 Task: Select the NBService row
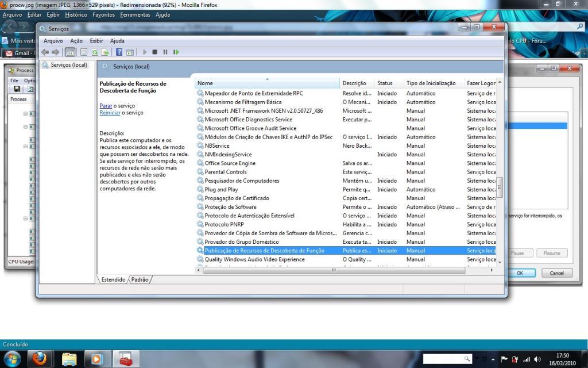tap(345, 145)
